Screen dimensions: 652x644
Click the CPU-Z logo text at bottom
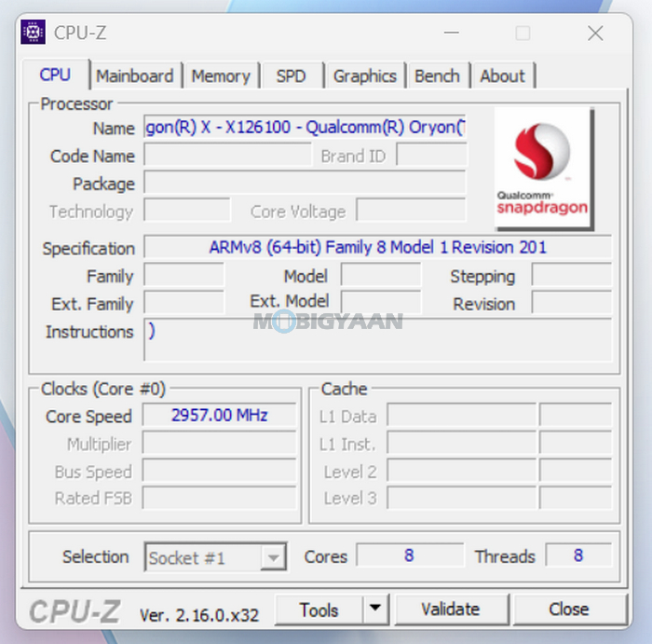pos(75,611)
